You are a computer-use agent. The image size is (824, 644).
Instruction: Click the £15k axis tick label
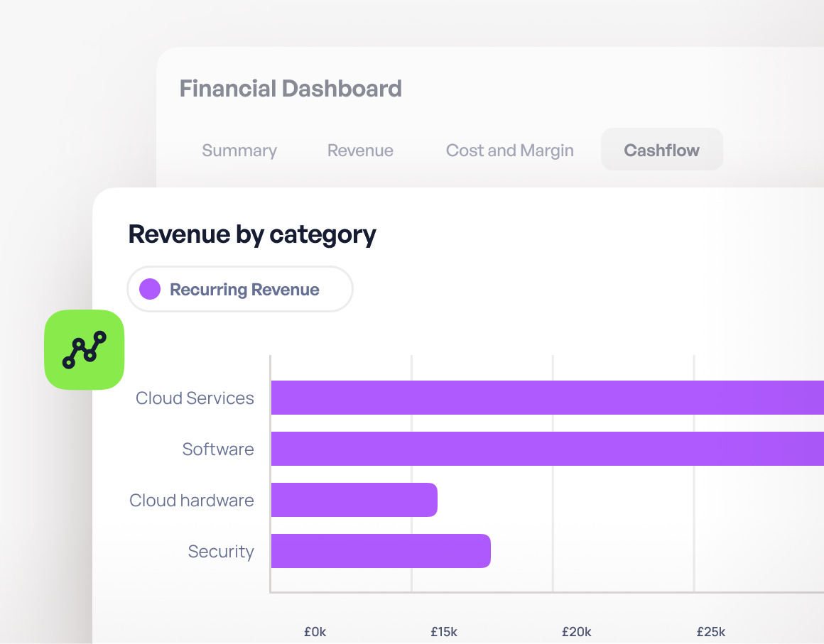point(444,631)
